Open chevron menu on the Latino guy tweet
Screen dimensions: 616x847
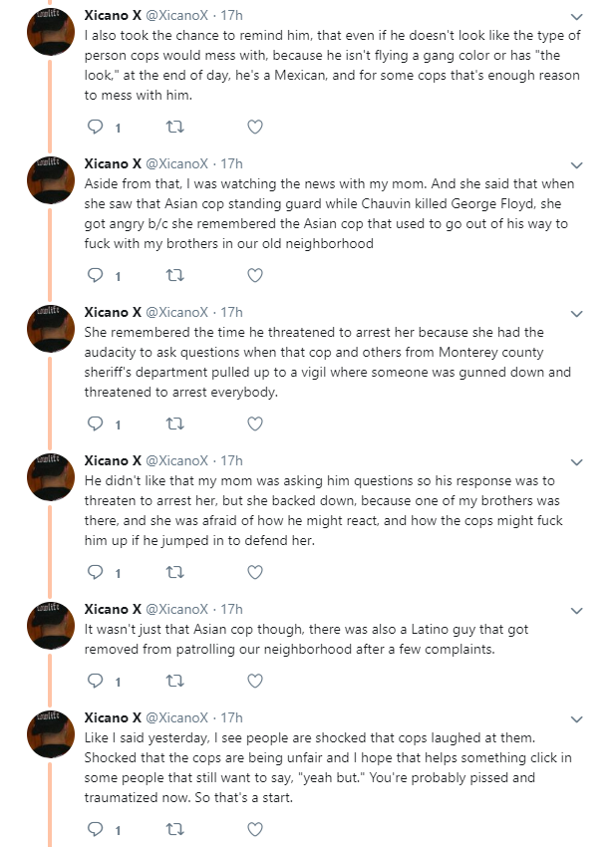click(576, 611)
